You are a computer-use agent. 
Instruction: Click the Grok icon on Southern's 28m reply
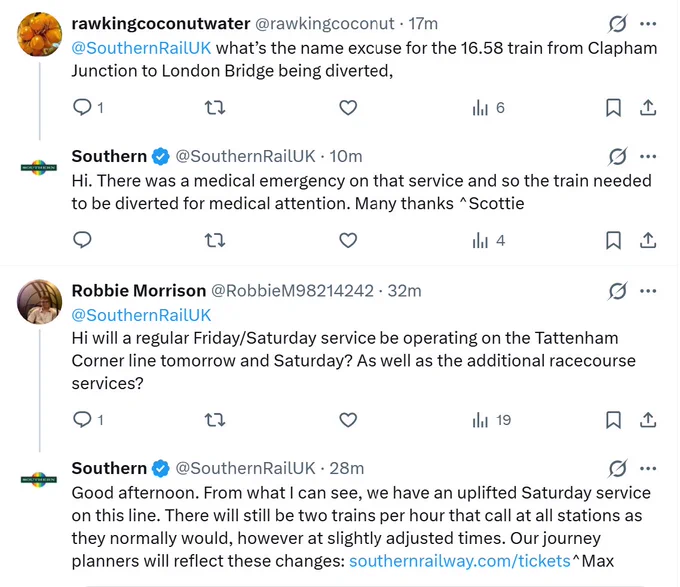point(617,468)
